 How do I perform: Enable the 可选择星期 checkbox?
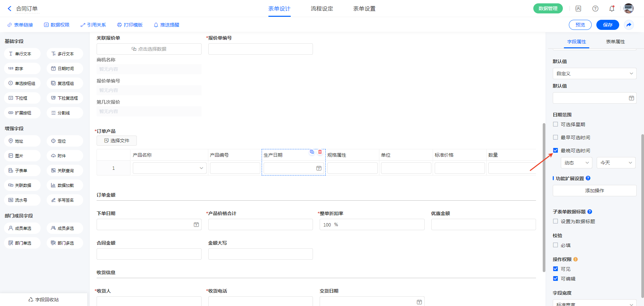coord(555,124)
